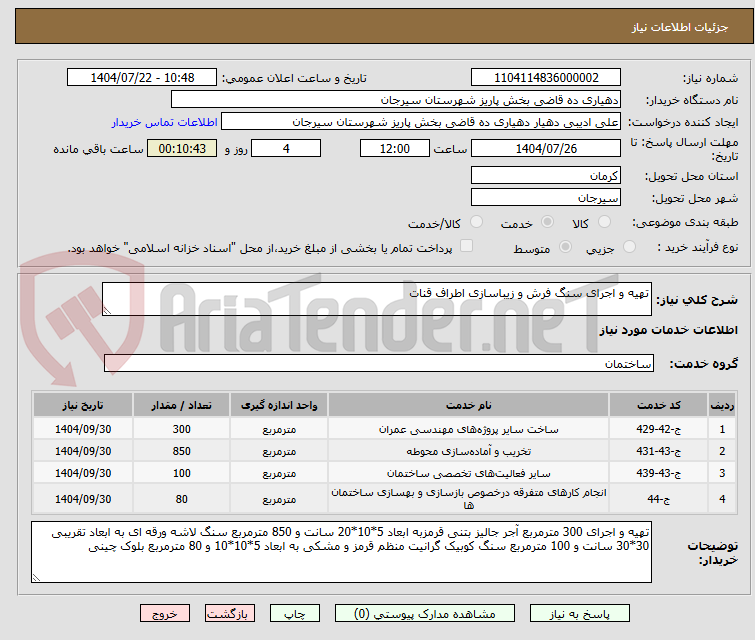The image size is (755, 640).
Task: Select the کالا radio button
Action: [x=604, y=222]
